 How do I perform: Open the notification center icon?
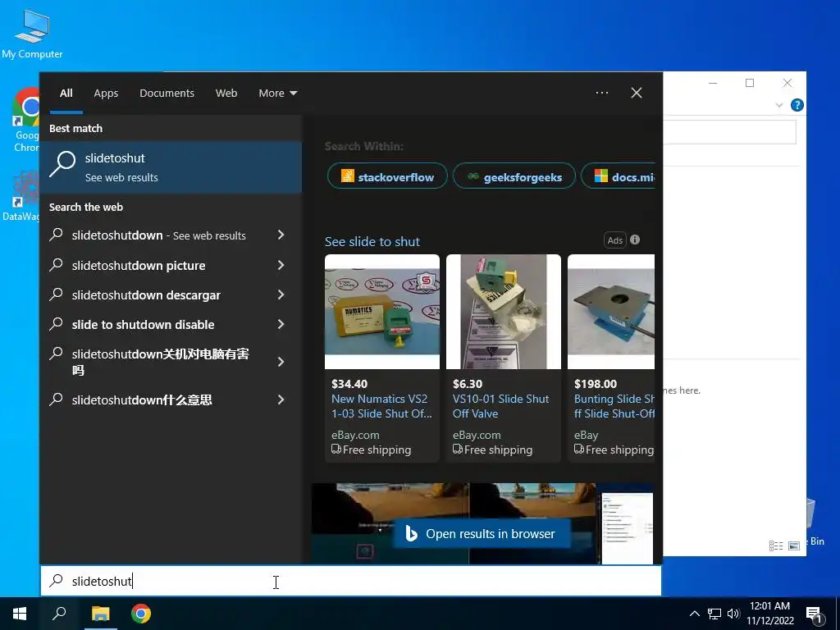pyautogui.click(x=815, y=614)
